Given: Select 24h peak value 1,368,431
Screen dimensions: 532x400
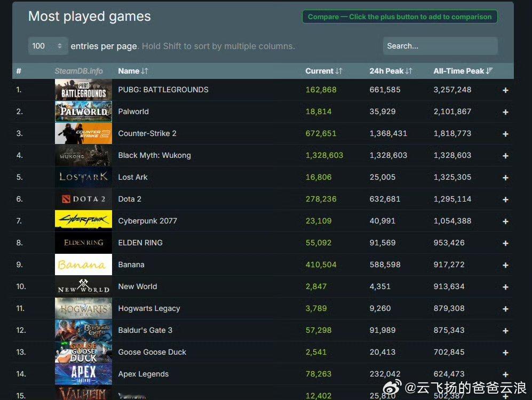Looking at the screenshot, I should pos(388,133).
